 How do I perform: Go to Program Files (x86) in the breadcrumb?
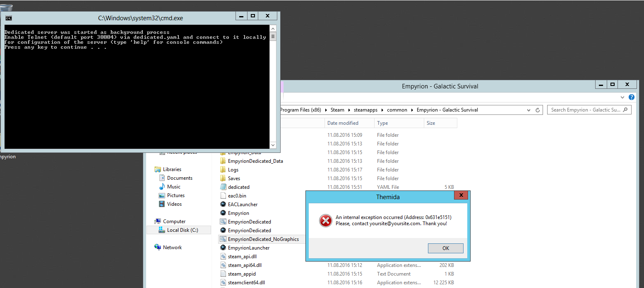tap(300, 110)
